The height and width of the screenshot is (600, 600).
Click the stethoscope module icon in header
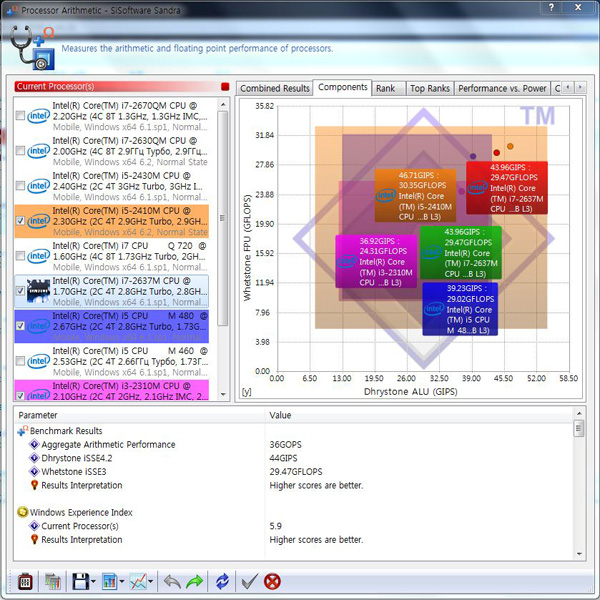pos(33,48)
